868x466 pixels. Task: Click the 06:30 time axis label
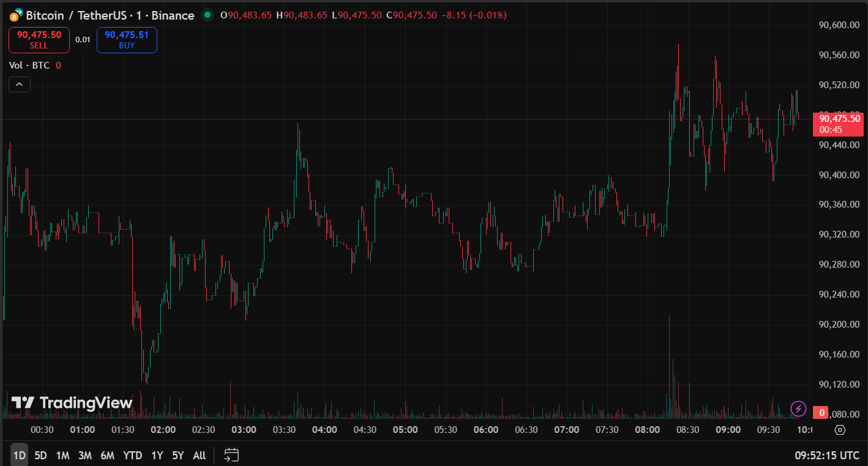[x=526, y=430]
